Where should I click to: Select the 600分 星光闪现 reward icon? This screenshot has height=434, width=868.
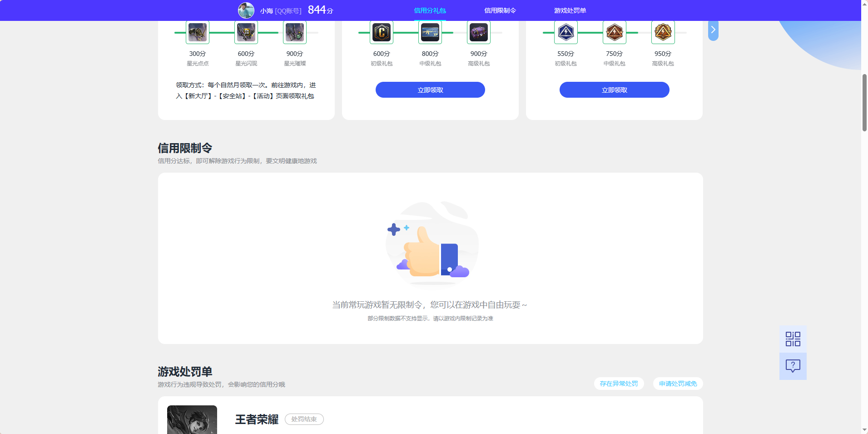tap(246, 32)
